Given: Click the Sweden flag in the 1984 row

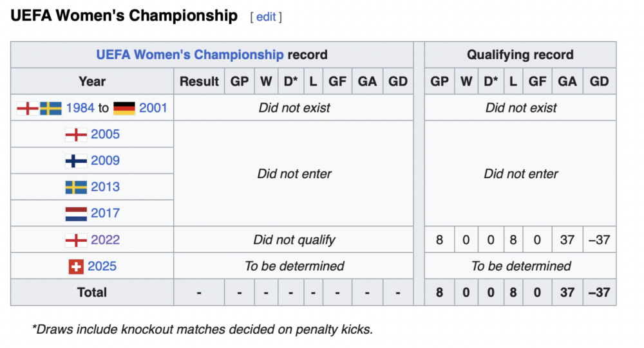Looking at the screenshot, I should click(x=51, y=108).
